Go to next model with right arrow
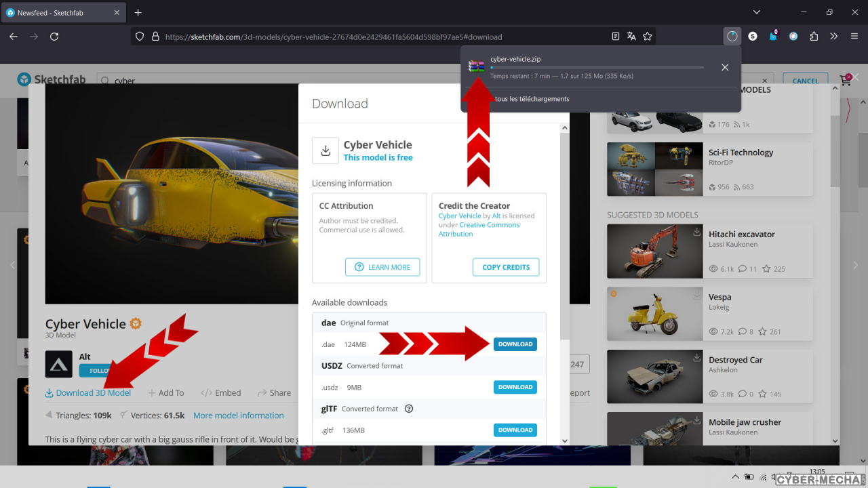The image size is (868, 488). click(856, 265)
